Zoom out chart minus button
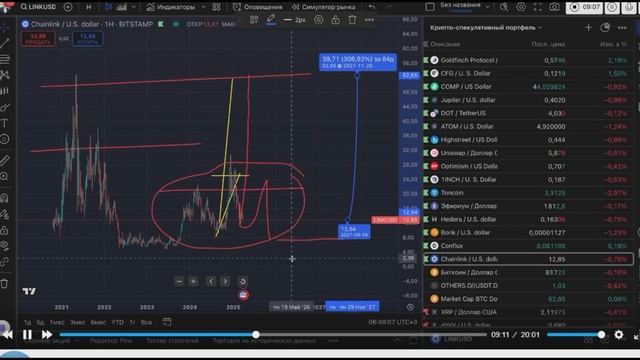This screenshot has height=360, width=640. (179, 281)
